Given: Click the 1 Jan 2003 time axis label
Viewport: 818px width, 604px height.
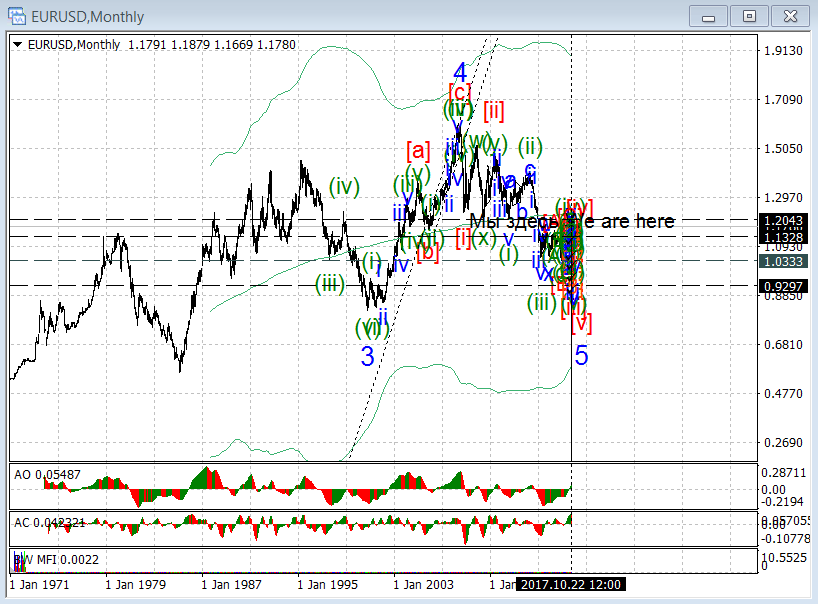Looking at the screenshot, I should [424, 585].
